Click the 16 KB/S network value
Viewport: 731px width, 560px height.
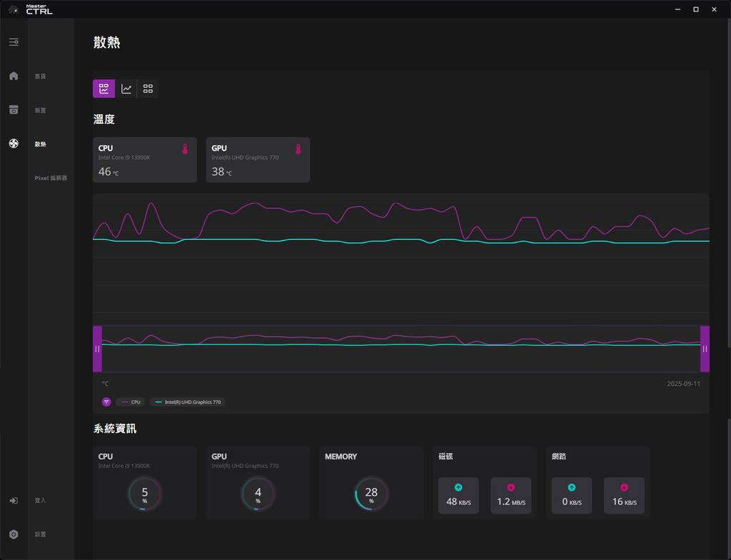[624, 502]
